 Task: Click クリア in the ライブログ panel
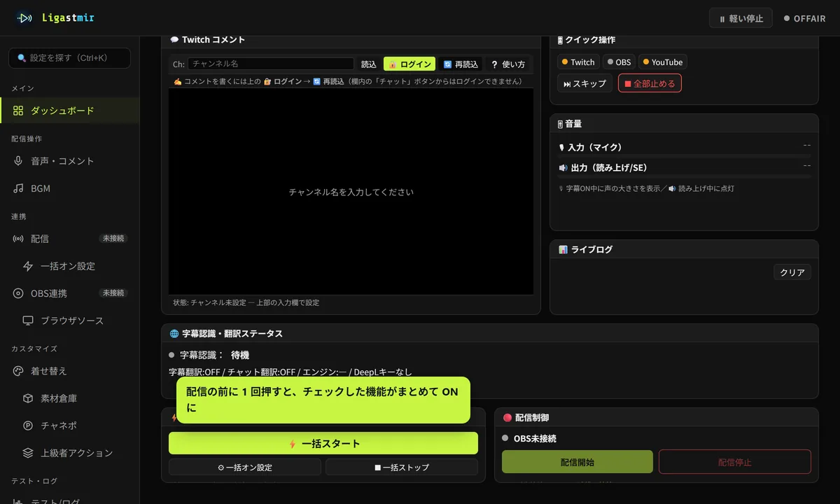792,272
